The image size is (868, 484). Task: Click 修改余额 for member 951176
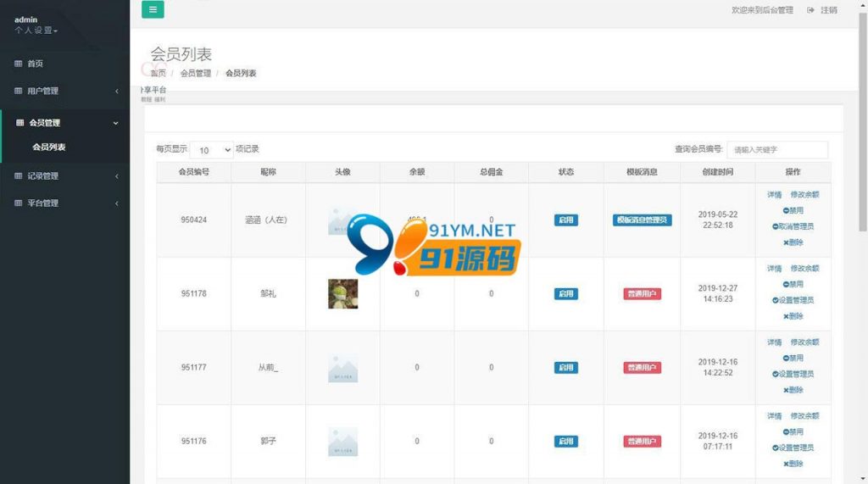(x=805, y=416)
